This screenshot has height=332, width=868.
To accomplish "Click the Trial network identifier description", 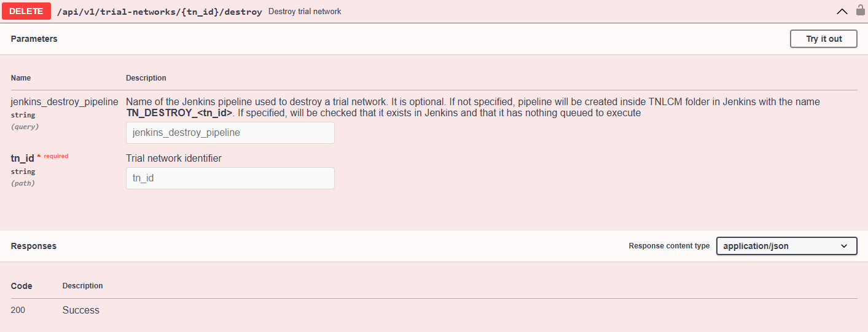I will click(174, 159).
